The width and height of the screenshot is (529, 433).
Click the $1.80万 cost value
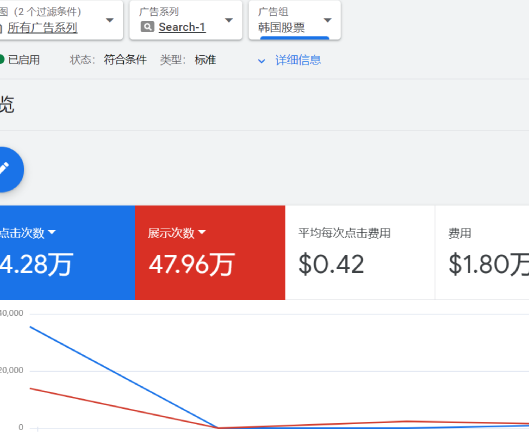click(489, 264)
